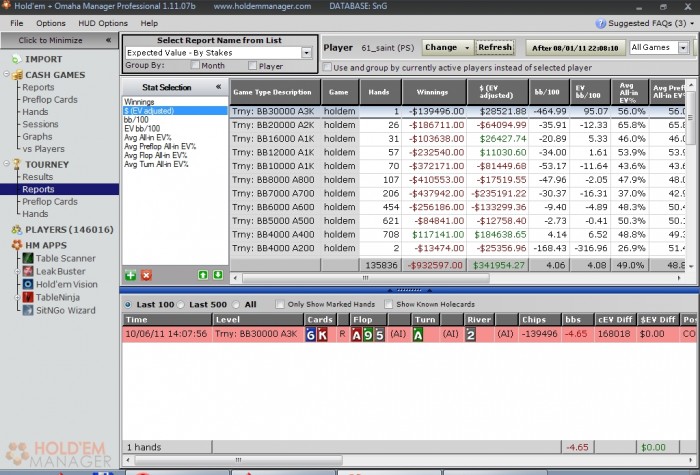Click the A flop card icon

[x=356, y=334]
